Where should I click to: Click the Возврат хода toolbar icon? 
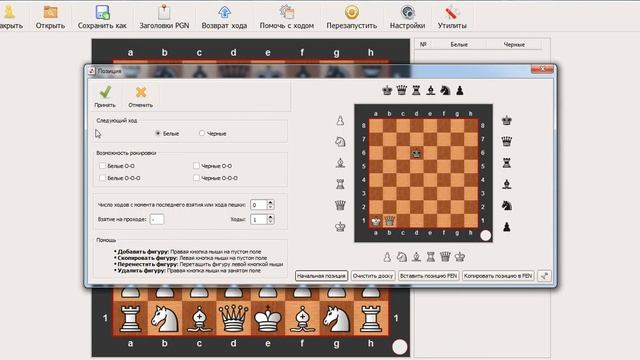pyautogui.click(x=224, y=12)
